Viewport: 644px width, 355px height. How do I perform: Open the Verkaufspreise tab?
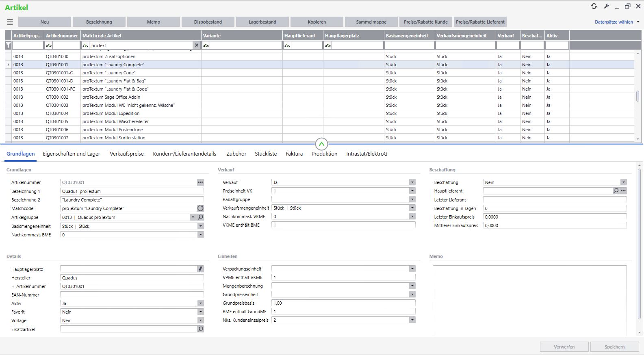(x=127, y=154)
